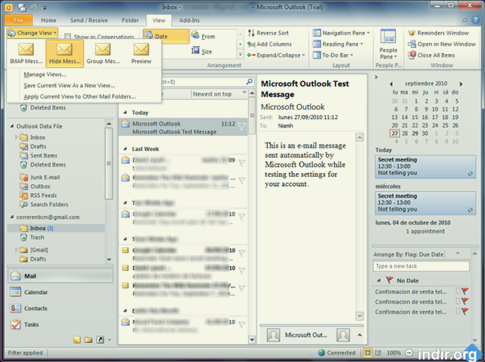The width and height of the screenshot is (485, 362).
Task: Toggle the Show as Conversations checkbox
Action: tap(68, 36)
